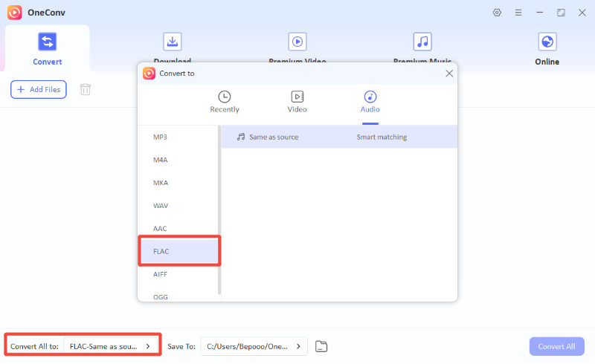Open output folder icon
The height and width of the screenshot is (364, 595).
(x=321, y=346)
